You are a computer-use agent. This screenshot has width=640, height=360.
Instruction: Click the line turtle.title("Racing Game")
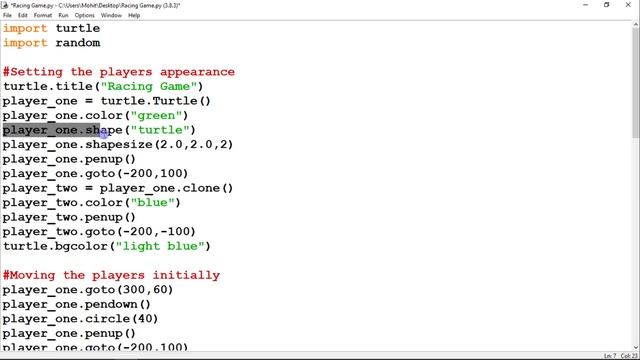(x=103, y=87)
